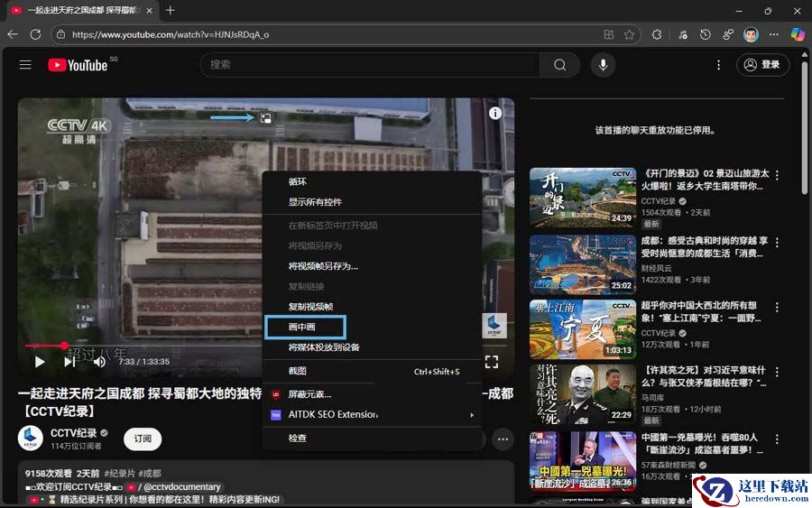Open 超乎你对中国大西北 video title

701,311
